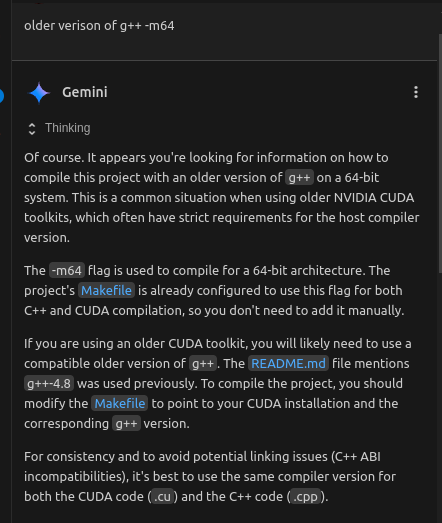Click the g++ chip before "version."

pyautogui.click(x=126, y=423)
